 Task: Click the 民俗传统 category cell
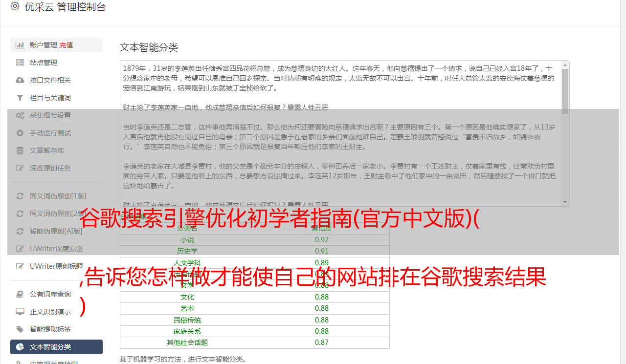[187, 320]
